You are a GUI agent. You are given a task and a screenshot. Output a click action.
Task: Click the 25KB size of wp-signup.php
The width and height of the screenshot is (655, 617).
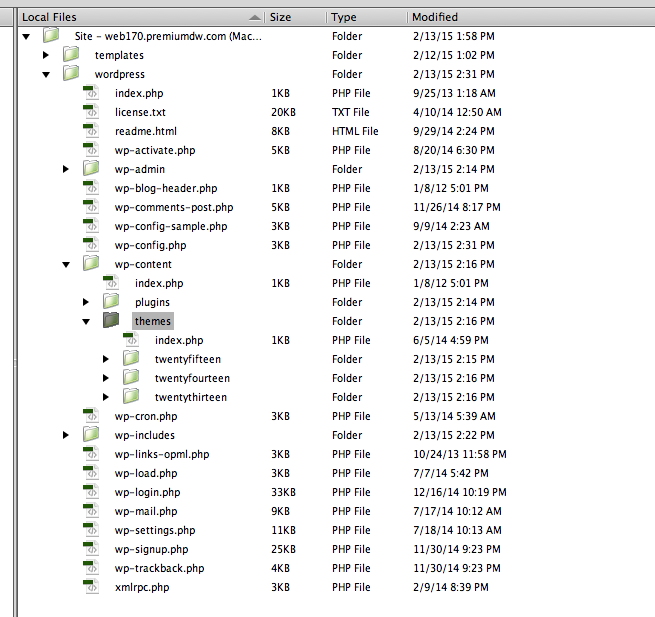pos(283,549)
